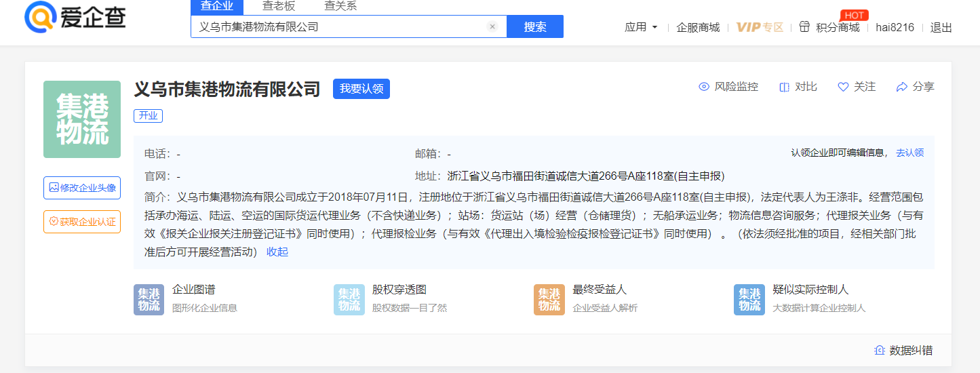Viewport: 980px width, 373px height.
Task: Click the 关注 label
Action: click(x=865, y=87)
